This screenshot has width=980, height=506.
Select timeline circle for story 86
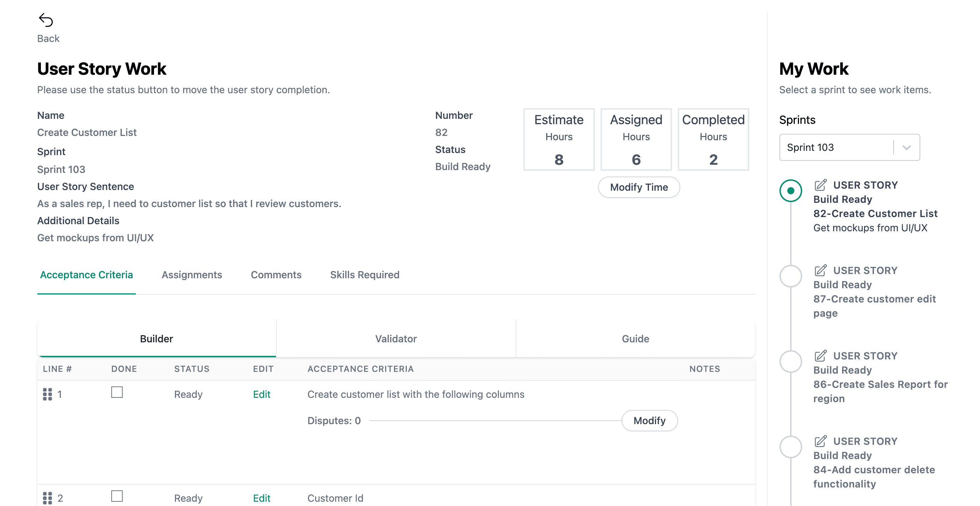click(x=790, y=361)
